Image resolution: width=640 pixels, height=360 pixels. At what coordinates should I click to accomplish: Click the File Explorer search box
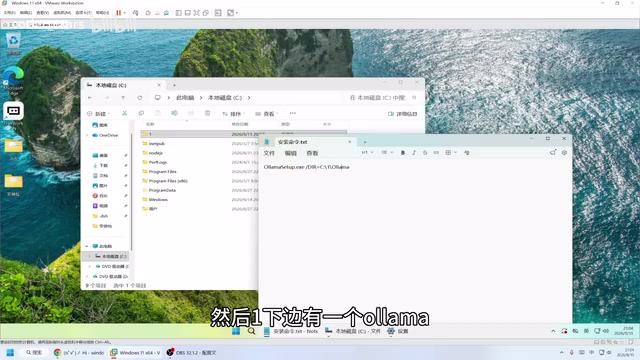point(382,98)
